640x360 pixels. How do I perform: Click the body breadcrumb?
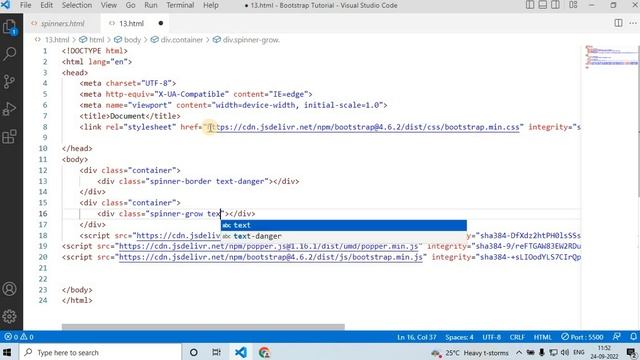pyautogui.click(x=132, y=40)
